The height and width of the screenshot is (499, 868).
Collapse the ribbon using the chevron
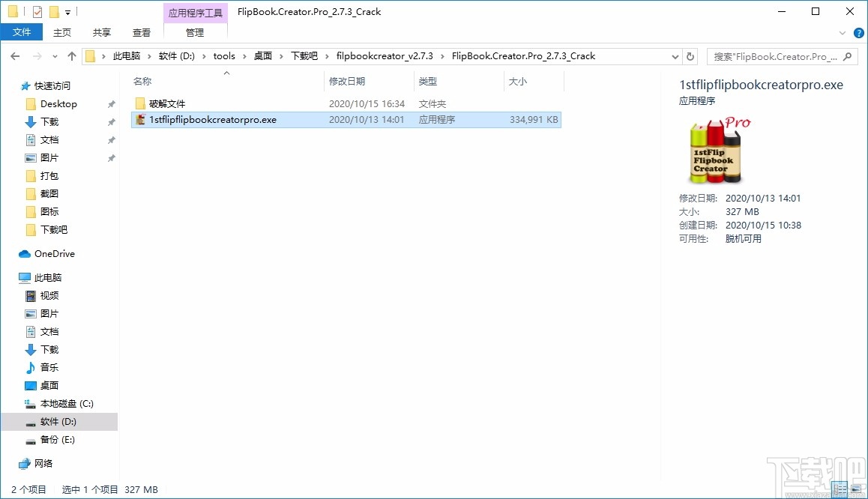(x=843, y=32)
